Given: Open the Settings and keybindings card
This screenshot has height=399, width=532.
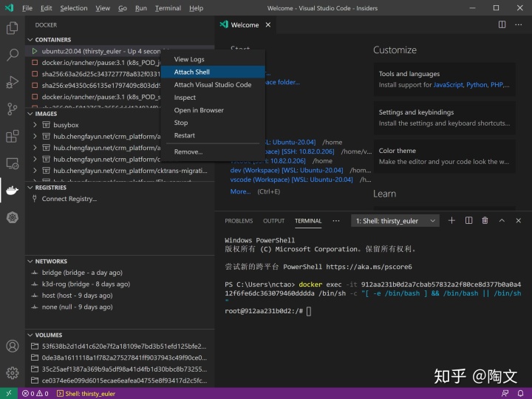Looking at the screenshot, I should pyautogui.click(x=445, y=117).
